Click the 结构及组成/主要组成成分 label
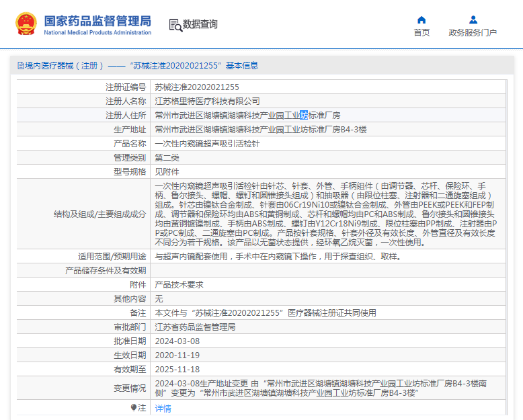This screenshot has width=523, height=420. point(99,214)
